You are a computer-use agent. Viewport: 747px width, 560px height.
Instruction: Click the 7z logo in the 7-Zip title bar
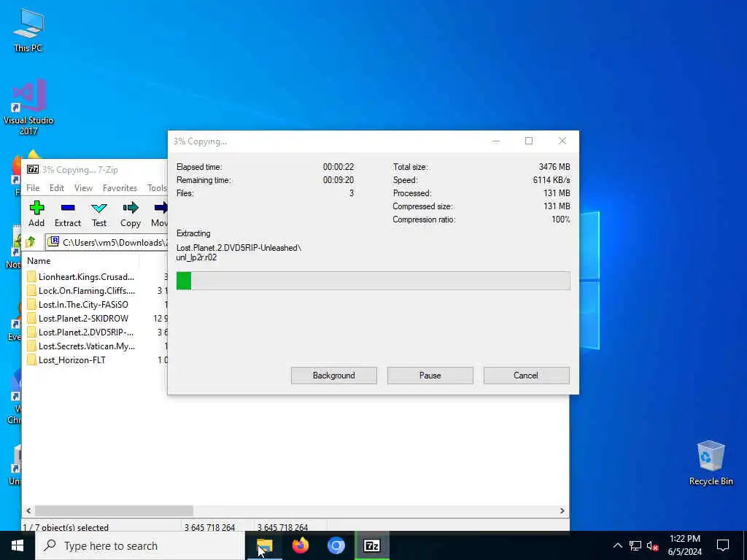(33, 169)
